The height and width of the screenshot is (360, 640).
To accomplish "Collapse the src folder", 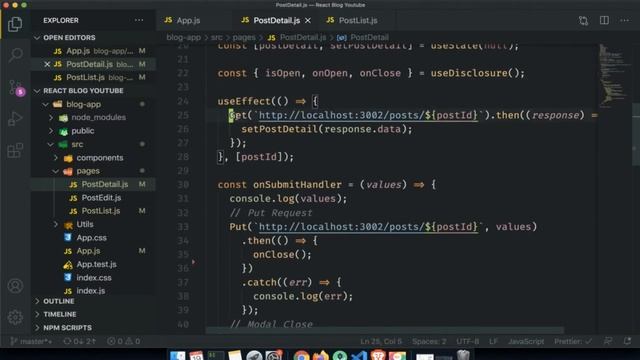I will (x=51, y=144).
